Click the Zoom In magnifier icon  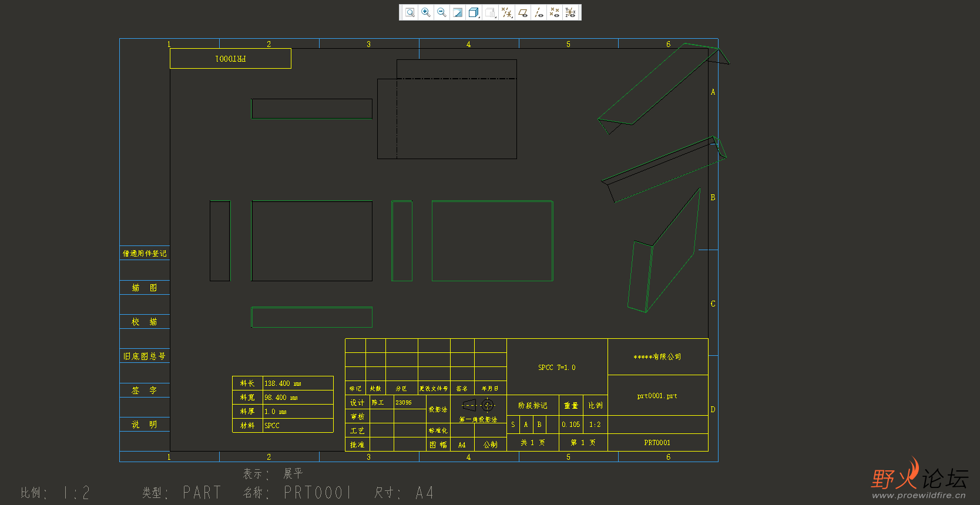click(x=426, y=12)
